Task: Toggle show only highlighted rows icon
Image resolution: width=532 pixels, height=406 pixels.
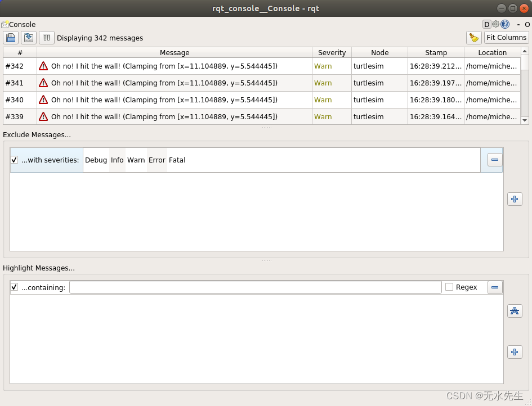Action: pyautogui.click(x=515, y=311)
